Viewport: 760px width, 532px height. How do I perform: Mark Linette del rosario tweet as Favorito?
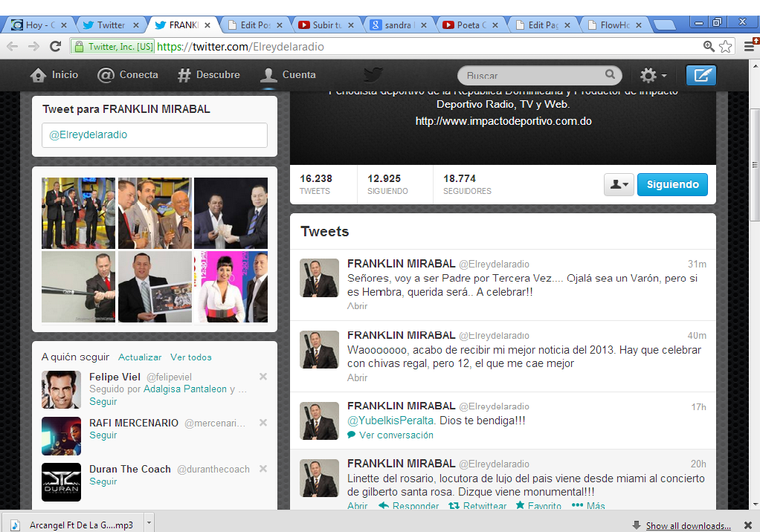point(538,505)
